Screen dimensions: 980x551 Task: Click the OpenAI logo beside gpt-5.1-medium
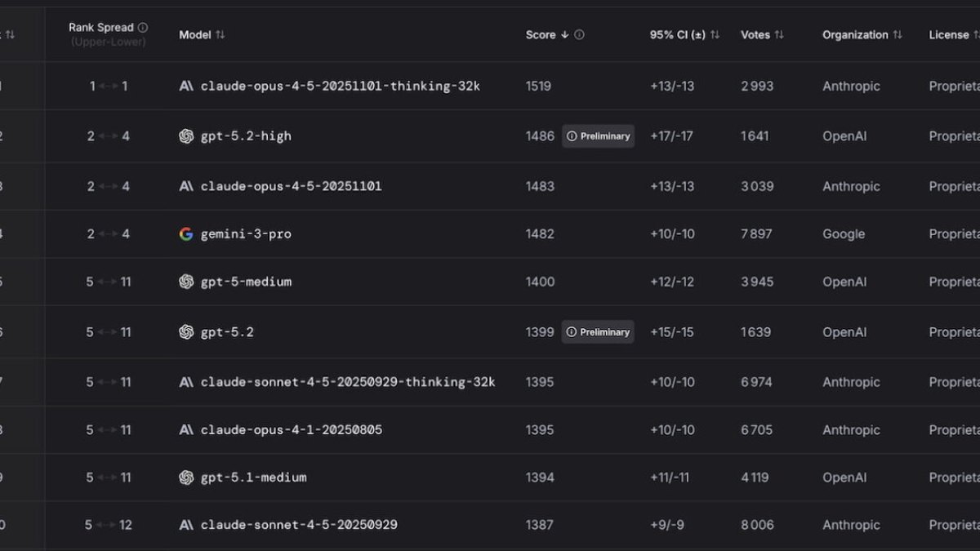pyautogui.click(x=186, y=478)
